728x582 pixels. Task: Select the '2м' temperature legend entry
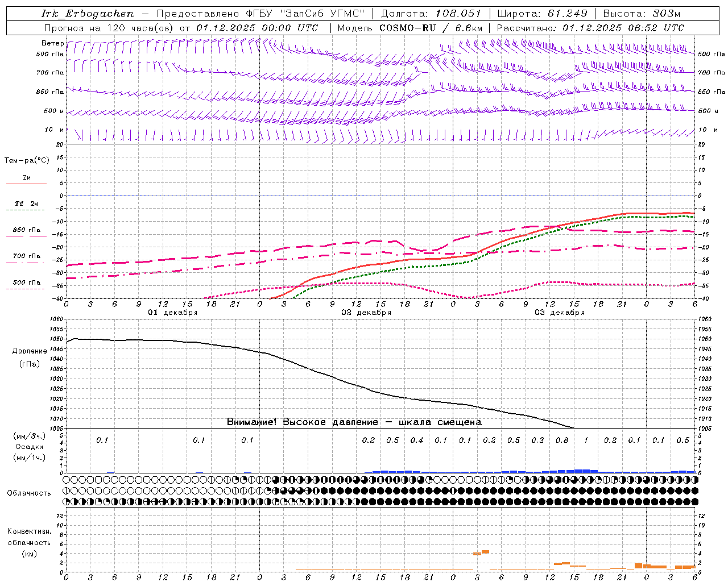pos(27,178)
